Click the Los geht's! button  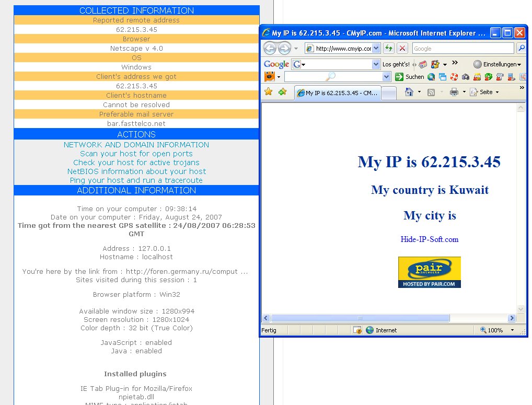[x=396, y=64]
